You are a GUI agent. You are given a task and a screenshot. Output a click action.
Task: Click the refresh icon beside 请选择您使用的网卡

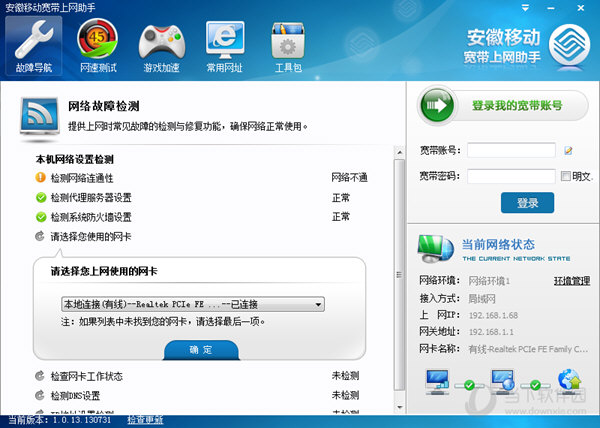[40, 236]
